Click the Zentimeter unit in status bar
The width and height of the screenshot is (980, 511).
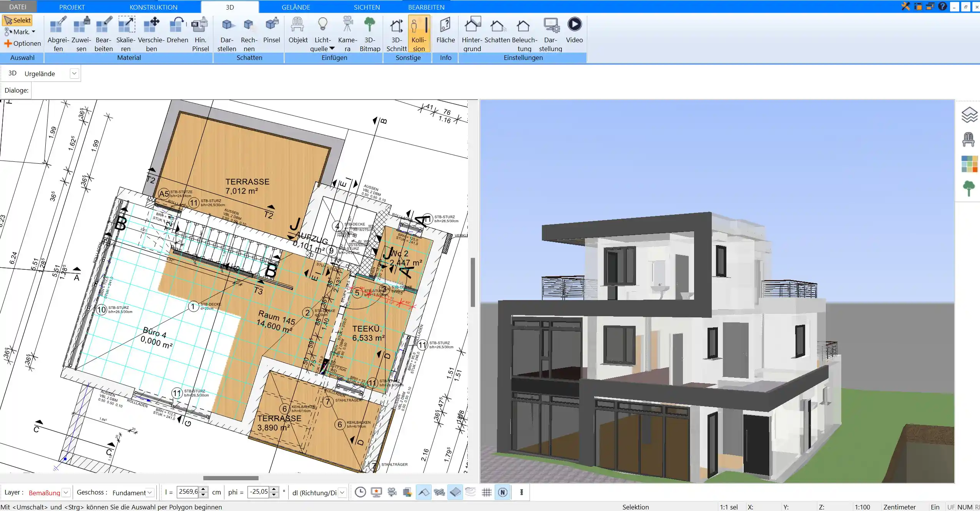pos(899,507)
